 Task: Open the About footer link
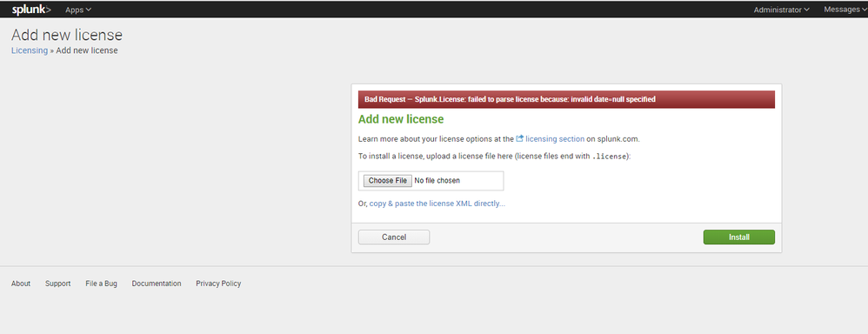click(21, 284)
